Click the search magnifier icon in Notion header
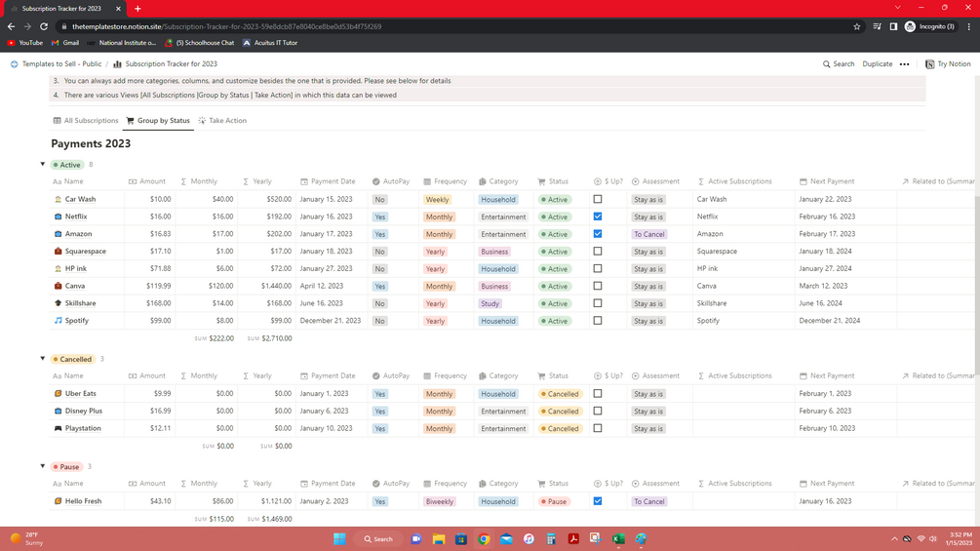The height and width of the screenshot is (551, 980). pos(826,64)
